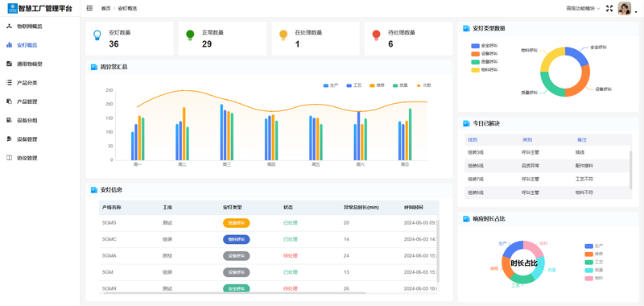644x306 pixels.
Task: Toggle 次数 line in chart legend
Action: (423, 85)
